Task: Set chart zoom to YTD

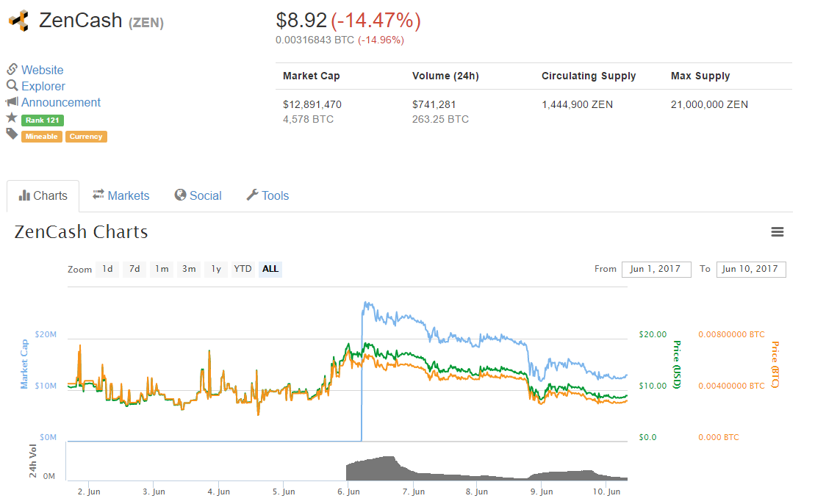Action: [243, 269]
